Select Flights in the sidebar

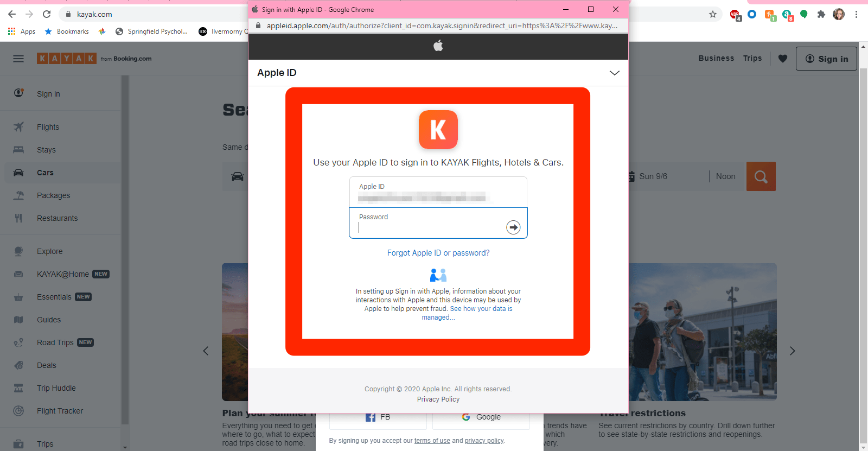(x=61, y=127)
